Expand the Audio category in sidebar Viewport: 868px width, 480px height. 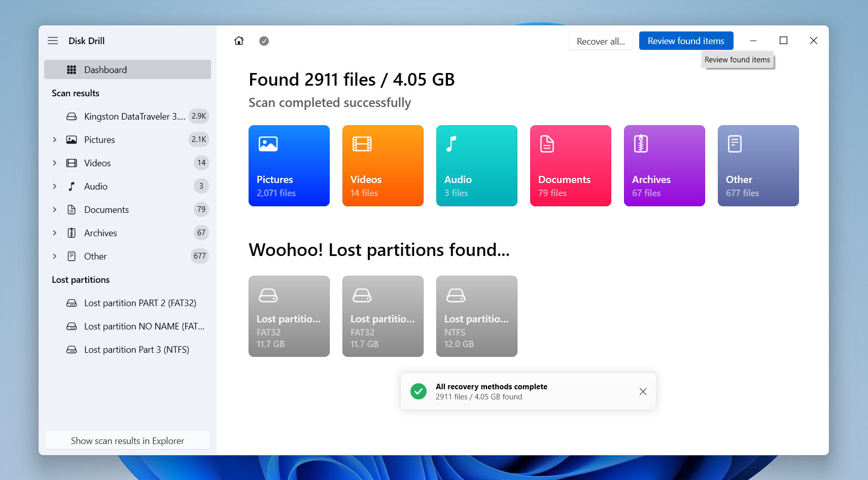click(54, 187)
